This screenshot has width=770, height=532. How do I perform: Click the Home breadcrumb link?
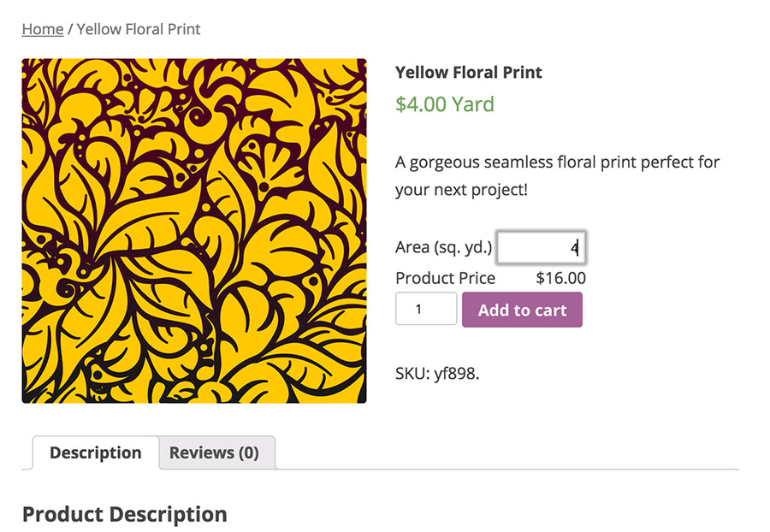point(43,29)
